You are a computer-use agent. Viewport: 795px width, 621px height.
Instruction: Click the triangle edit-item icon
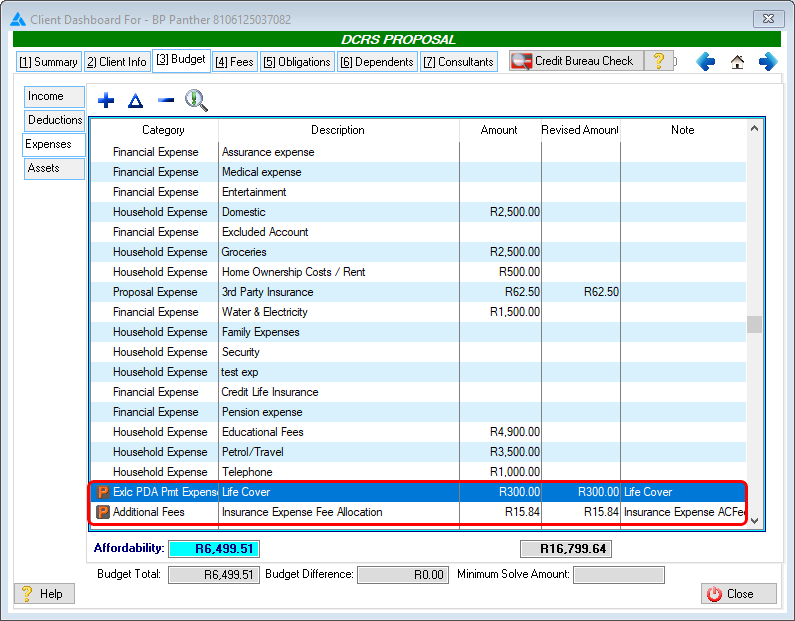[x=135, y=101]
